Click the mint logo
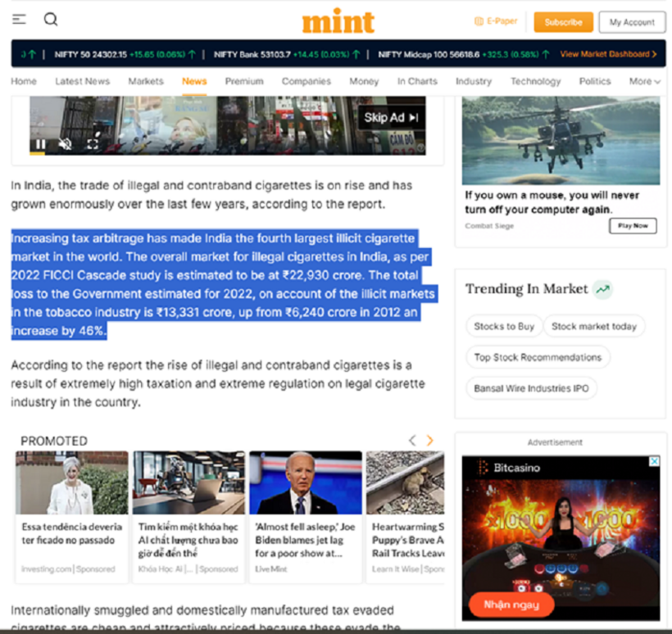Image resolution: width=672 pixels, height=634 pixels. click(x=338, y=21)
